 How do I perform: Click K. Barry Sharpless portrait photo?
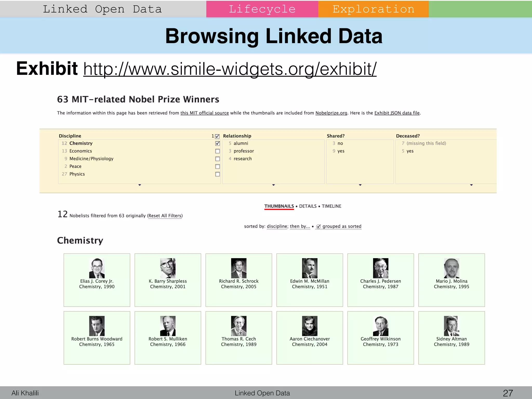point(168,268)
